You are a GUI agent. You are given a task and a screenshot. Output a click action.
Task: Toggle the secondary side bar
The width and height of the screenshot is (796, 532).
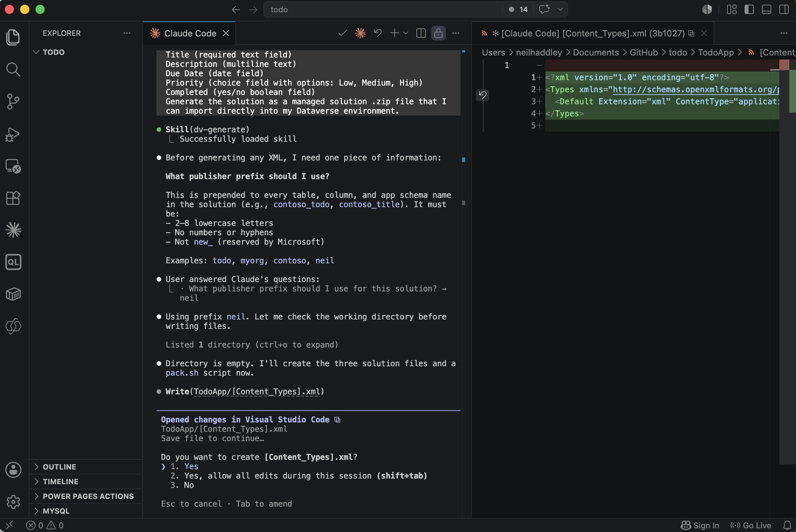click(x=784, y=9)
